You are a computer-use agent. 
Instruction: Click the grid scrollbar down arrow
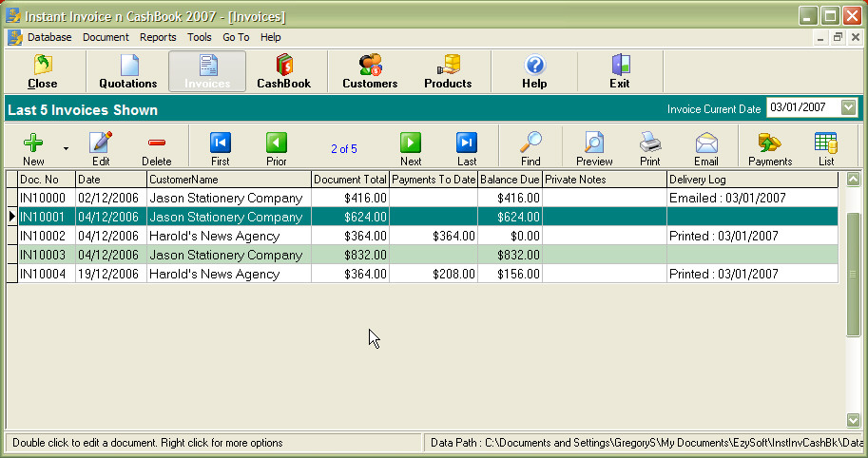(x=853, y=420)
